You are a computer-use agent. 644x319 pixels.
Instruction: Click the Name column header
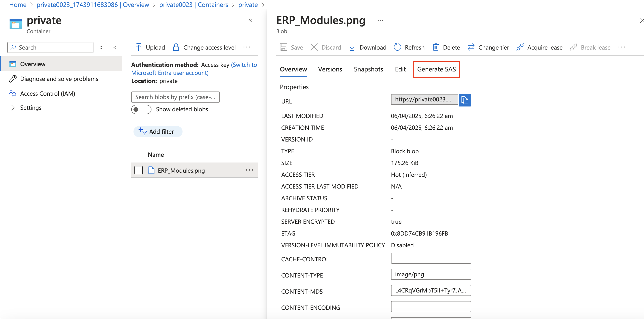coord(156,154)
